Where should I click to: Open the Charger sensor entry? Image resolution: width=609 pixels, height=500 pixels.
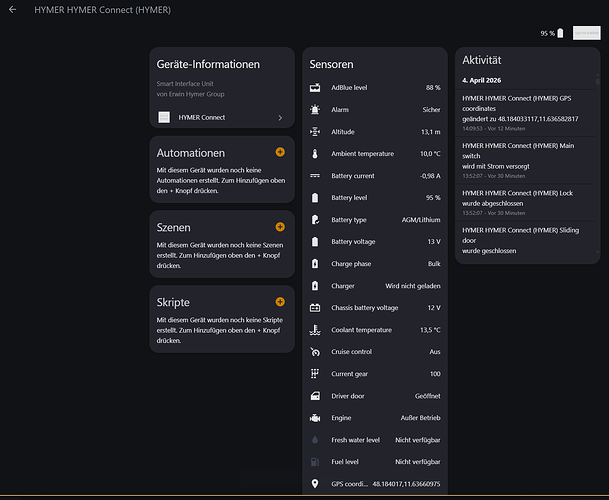pyautogui.click(x=375, y=286)
